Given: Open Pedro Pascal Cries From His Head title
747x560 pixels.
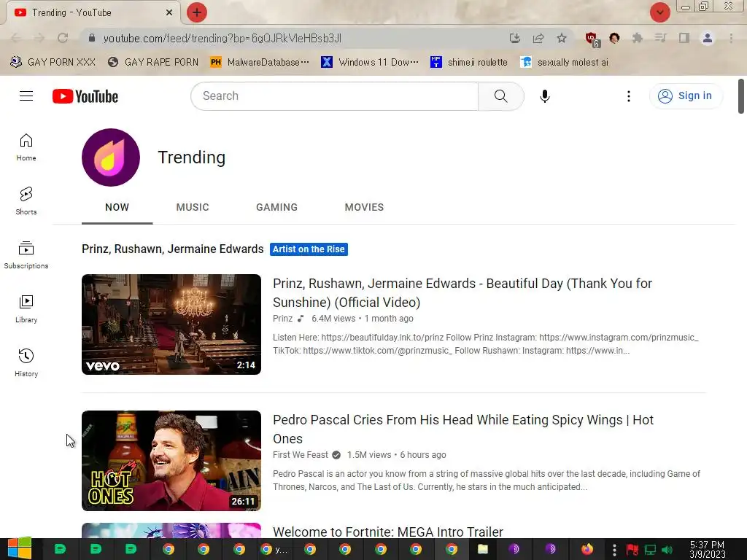Looking at the screenshot, I should click(x=463, y=429).
